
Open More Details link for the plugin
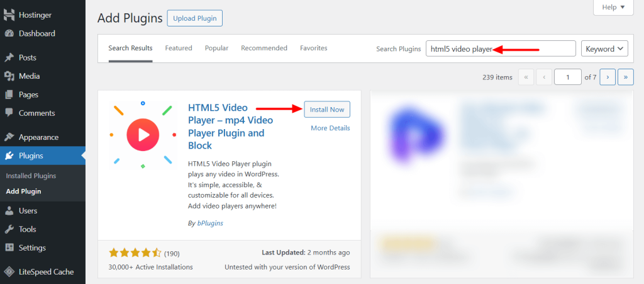[330, 128]
